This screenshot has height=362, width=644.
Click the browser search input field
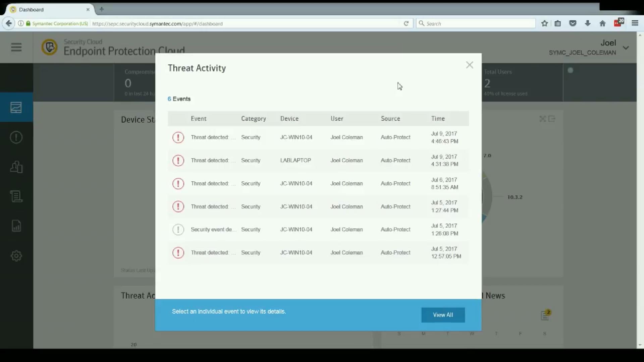point(476,23)
